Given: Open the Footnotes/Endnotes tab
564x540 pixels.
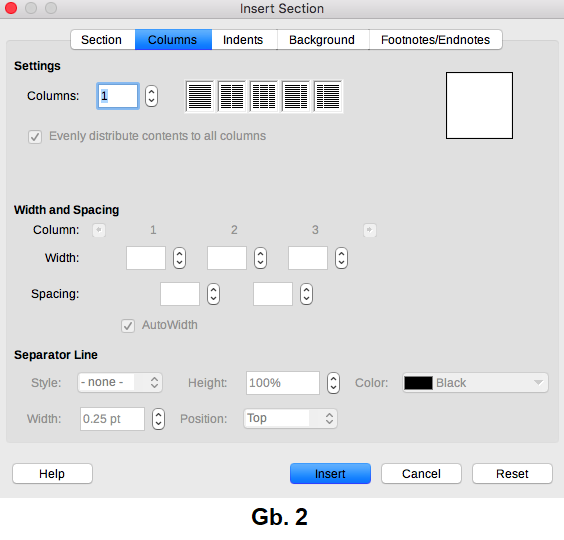Looking at the screenshot, I should (x=435, y=40).
